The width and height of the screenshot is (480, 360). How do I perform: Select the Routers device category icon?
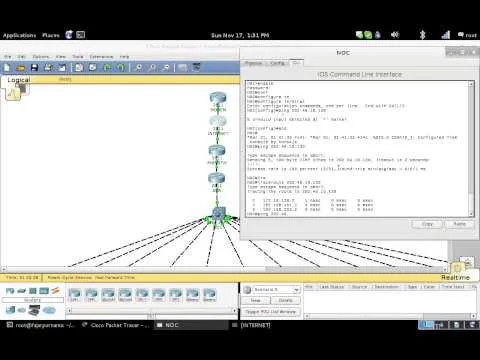[x=10, y=291]
